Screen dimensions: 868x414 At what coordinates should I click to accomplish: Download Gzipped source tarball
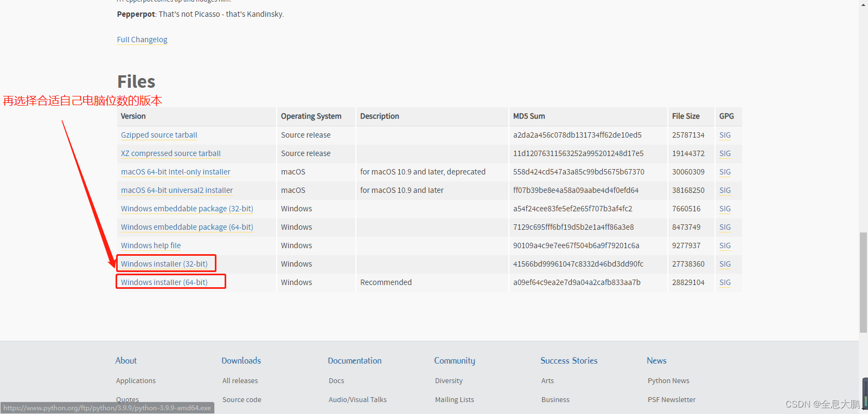(159, 135)
